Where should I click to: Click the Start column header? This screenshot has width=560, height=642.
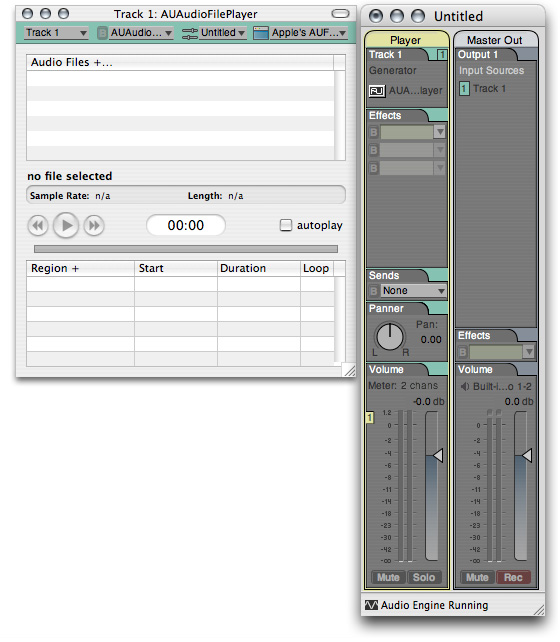click(176, 268)
